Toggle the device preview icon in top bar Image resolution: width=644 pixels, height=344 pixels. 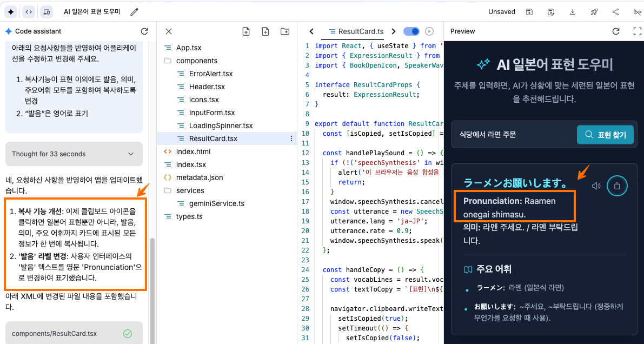(47, 12)
